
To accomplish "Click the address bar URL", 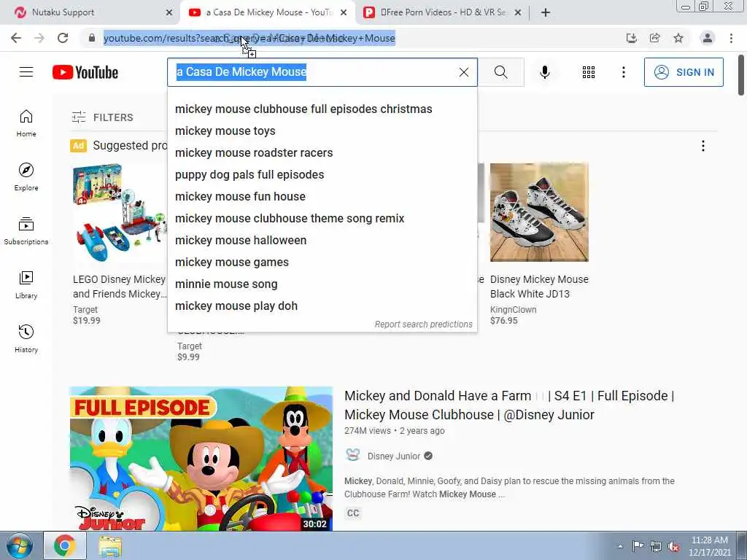I will (249, 38).
